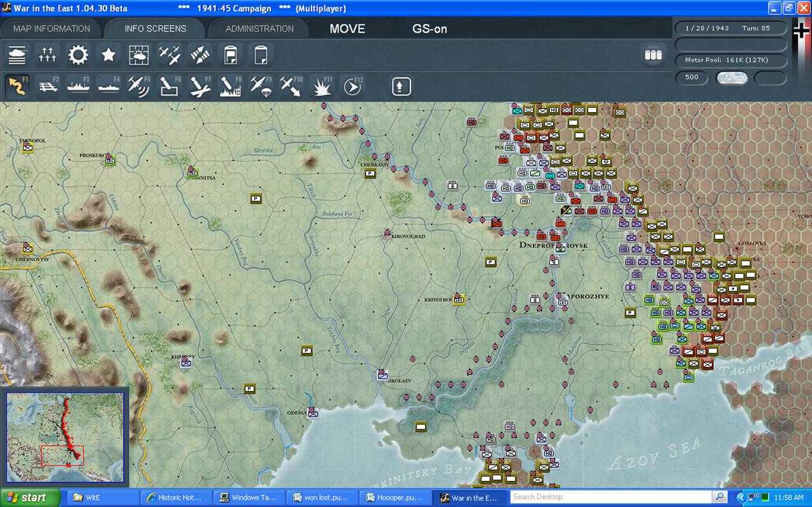Select the F1 Move mode icon
Image resolution: width=812 pixels, height=507 pixels.
[x=17, y=86]
